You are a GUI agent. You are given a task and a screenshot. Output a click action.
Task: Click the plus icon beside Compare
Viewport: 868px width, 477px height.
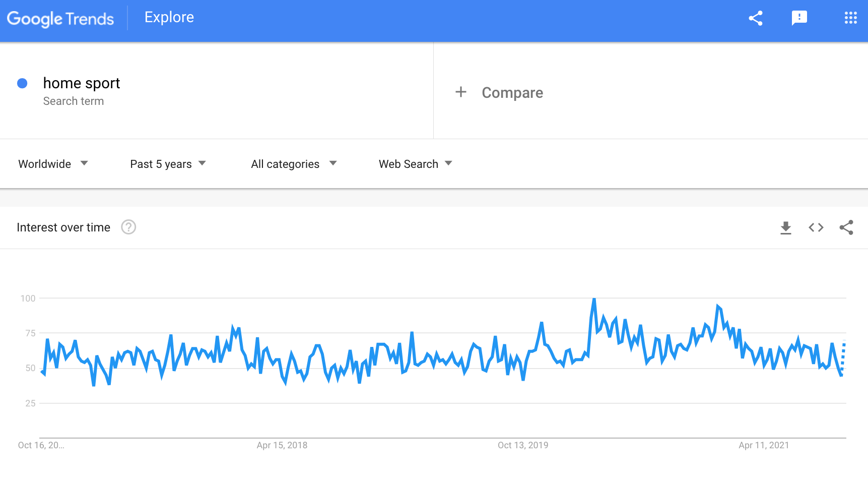point(461,92)
